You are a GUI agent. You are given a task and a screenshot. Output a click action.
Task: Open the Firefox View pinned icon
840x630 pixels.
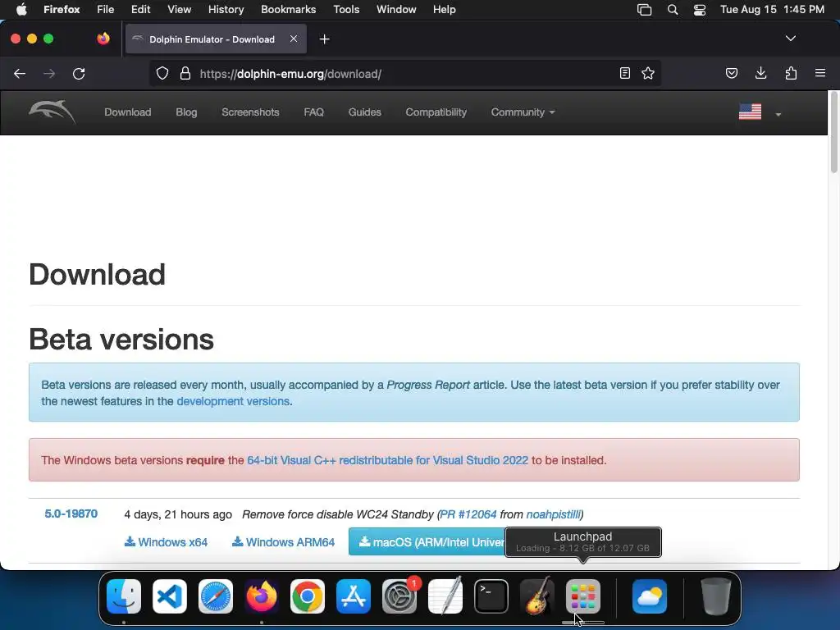pyautogui.click(x=103, y=39)
